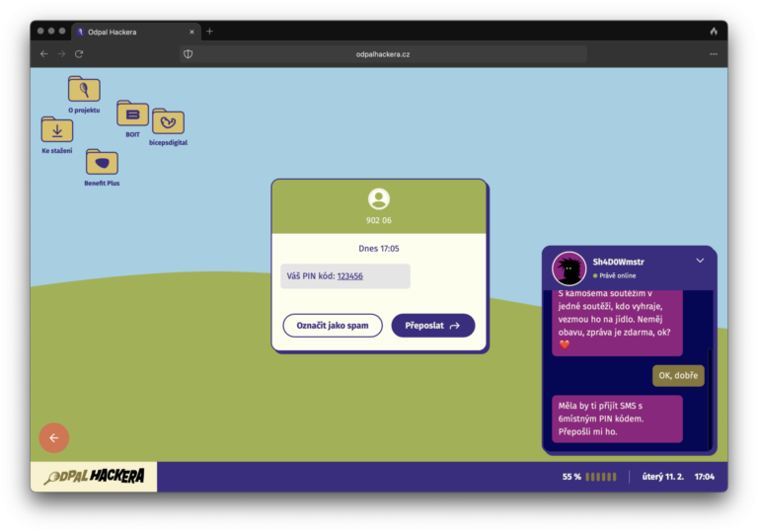The width and height of the screenshot is (758, 532).
Task: Click the browser forward arrow
Action: point(61,53)
